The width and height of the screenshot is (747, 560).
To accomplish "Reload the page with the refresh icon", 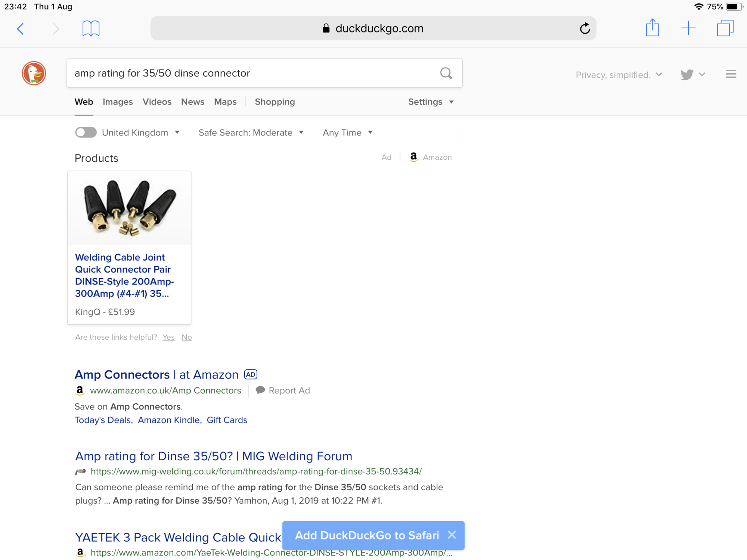I will tap(585, 28).
